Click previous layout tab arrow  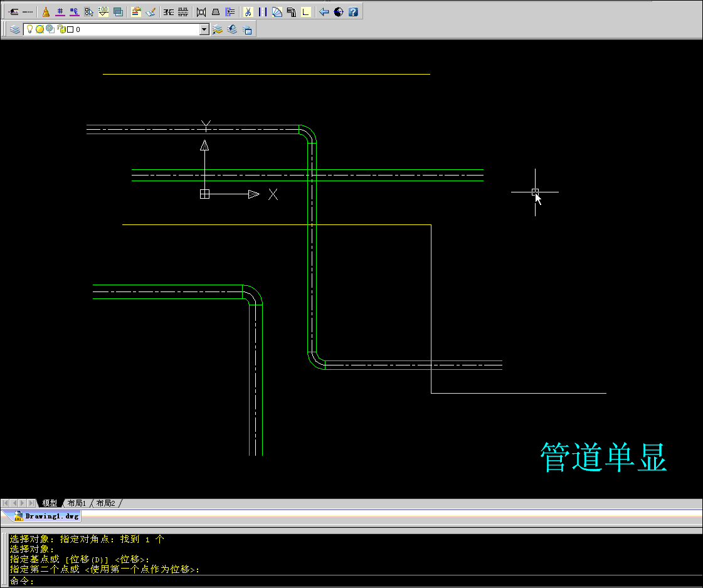(14, 503)
